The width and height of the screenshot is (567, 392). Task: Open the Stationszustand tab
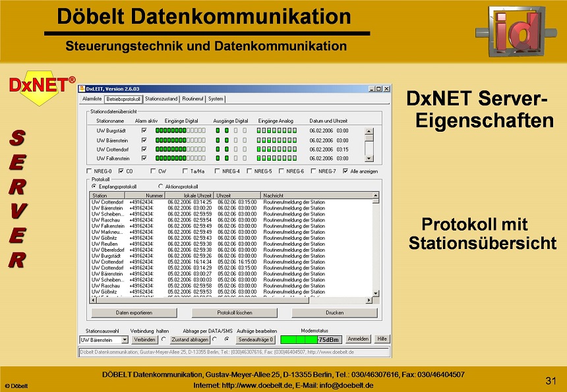162,99
